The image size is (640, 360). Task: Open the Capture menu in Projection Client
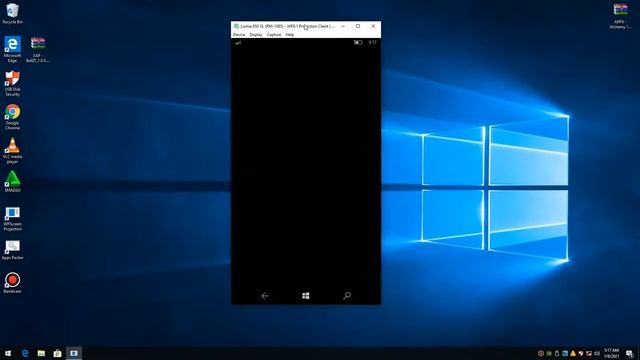pos(274,35)
